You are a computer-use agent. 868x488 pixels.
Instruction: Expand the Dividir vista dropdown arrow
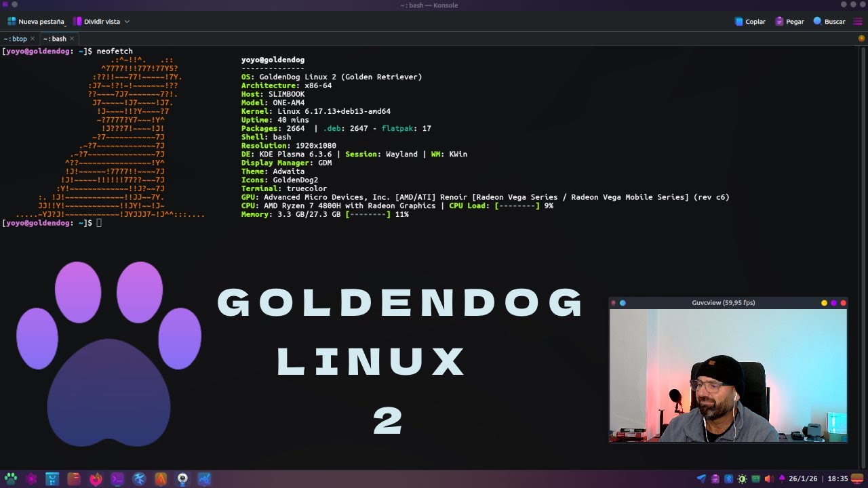coord(127,22)
